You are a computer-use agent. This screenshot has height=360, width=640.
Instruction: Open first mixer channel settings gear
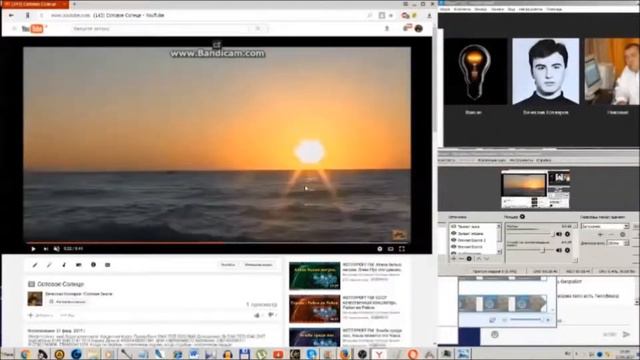567,234
